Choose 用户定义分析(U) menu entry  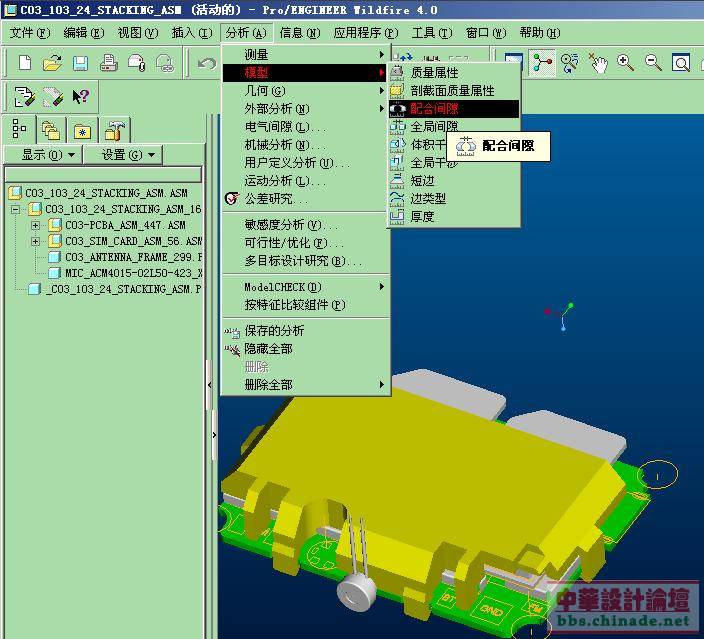[x=304, y=163]
